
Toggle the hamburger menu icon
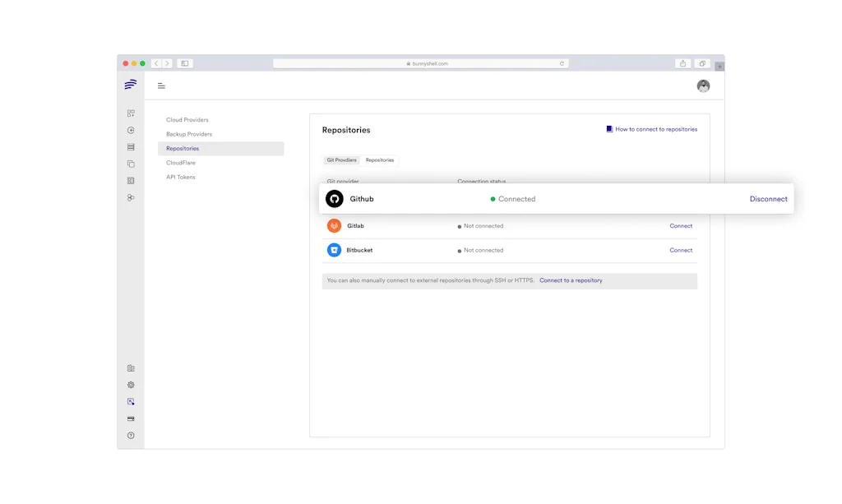tap(161, 86)
